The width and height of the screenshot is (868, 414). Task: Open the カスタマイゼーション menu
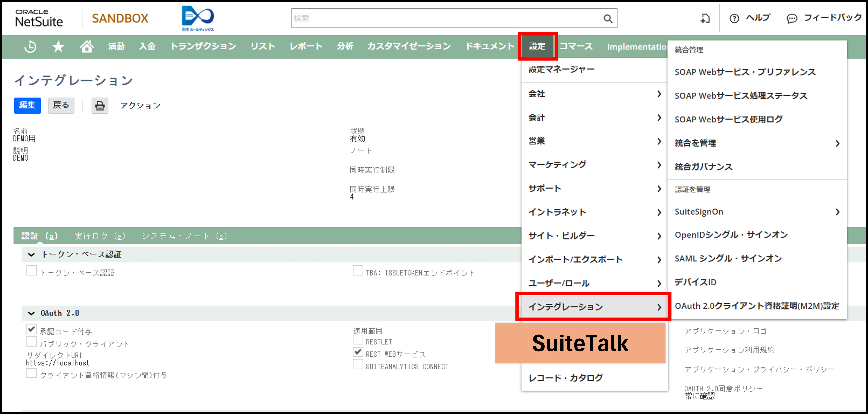(409, 47)
